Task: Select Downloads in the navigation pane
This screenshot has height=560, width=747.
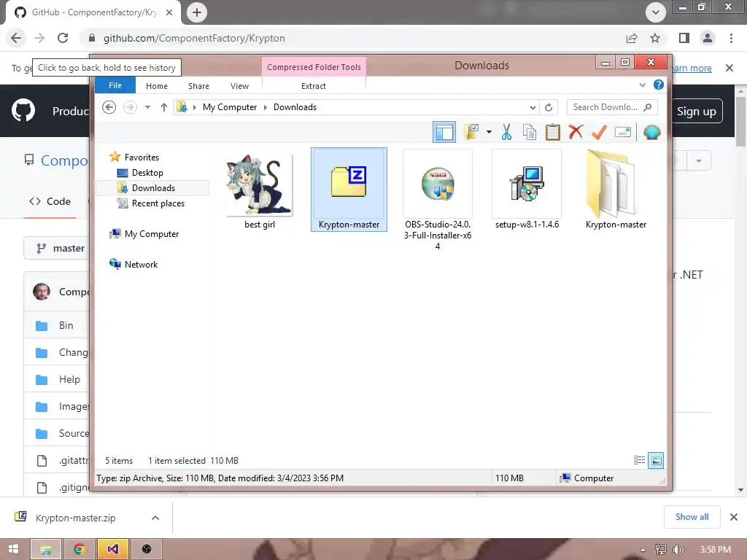Action: point(153,188)
